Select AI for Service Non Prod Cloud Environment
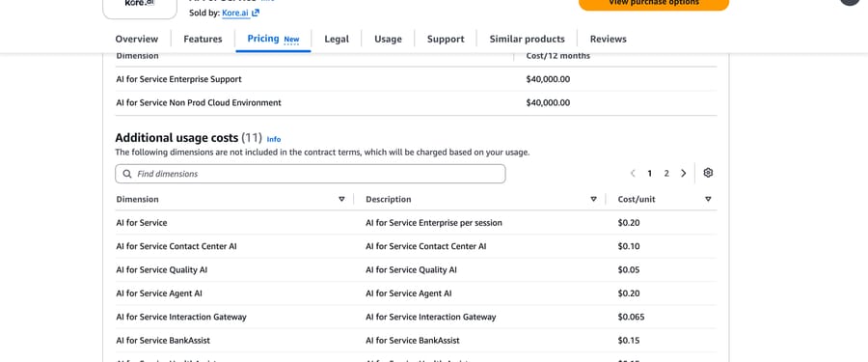Screen dimensions: 868x362 [199, 102]
